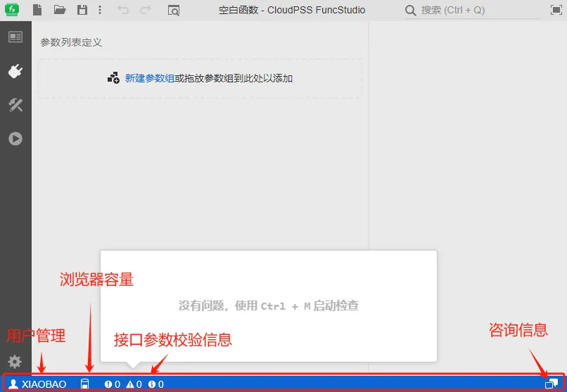Viewport: 567px width, 392px height.
Task: Click the magnifier search icon
Action: (410, 10)
